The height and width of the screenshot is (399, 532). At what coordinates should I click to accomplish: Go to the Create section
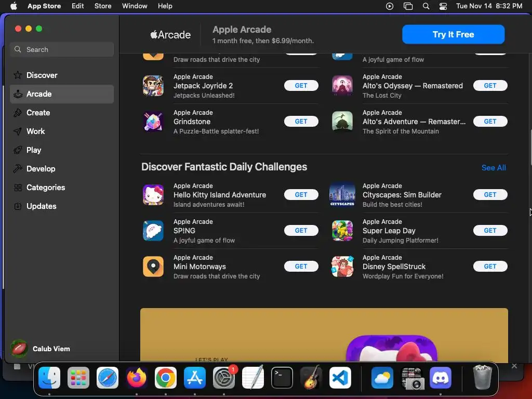(62, 113)
